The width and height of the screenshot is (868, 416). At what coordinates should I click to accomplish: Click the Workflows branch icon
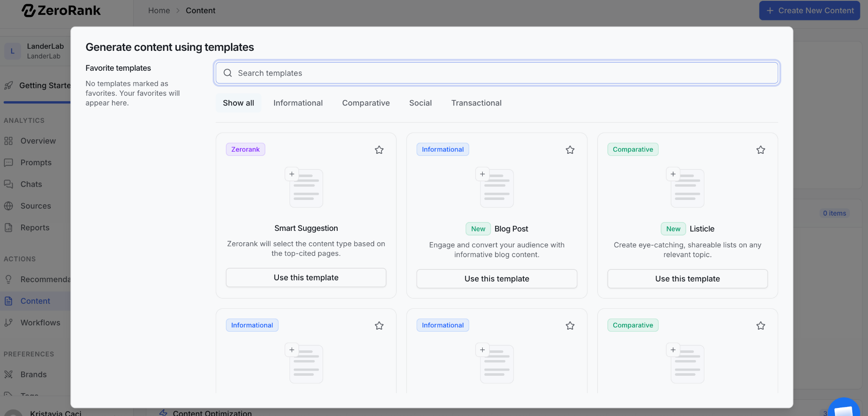point(8,322)
